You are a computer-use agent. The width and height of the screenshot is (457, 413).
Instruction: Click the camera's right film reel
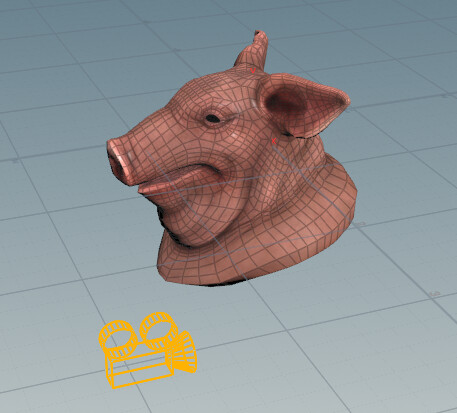[158, 330]
